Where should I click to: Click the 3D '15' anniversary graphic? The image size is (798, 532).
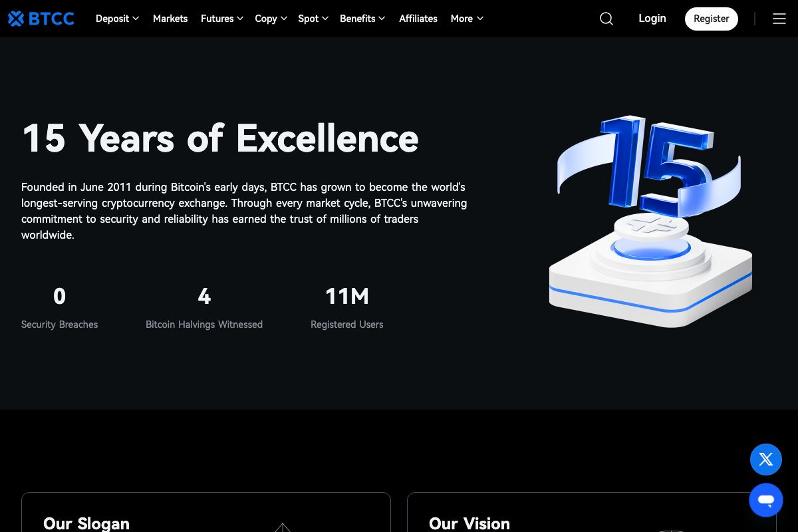tap(650, 221)
